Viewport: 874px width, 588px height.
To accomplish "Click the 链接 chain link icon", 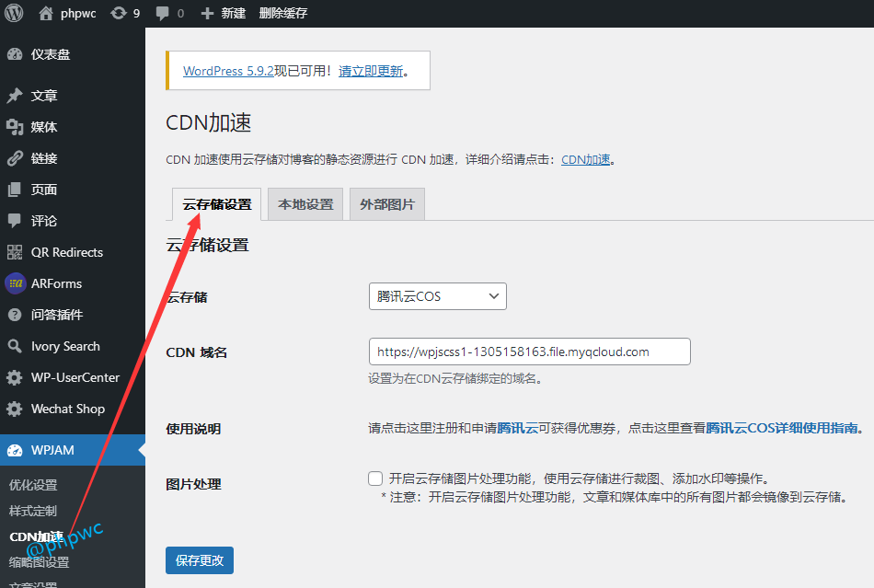I will pos(15,158).
